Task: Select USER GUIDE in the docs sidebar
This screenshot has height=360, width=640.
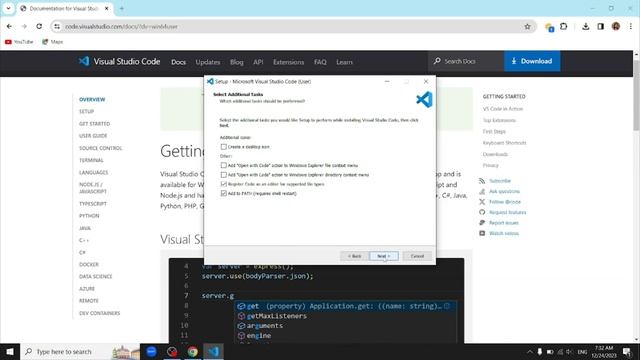Action: pyautogui.click(x=93, y=136)
